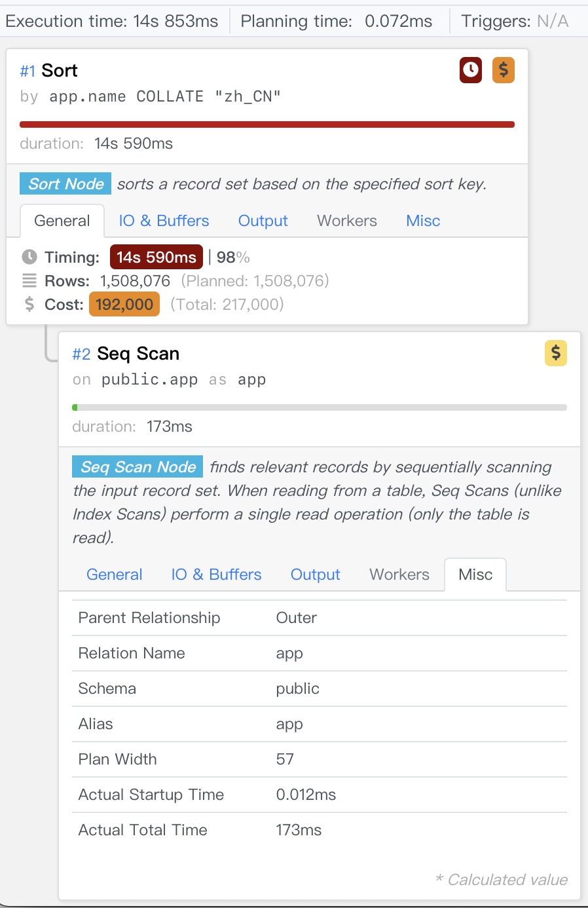Click the blue Seq Scan Node label
The image size is (588, 908).
click(x=138, y=467)
